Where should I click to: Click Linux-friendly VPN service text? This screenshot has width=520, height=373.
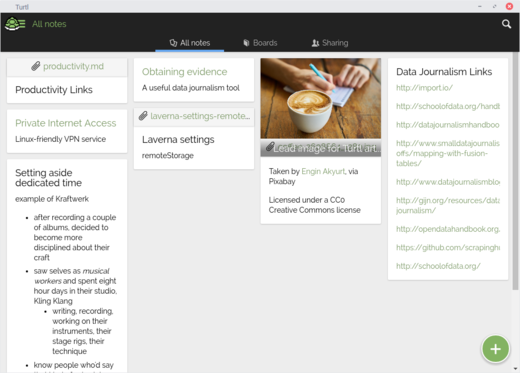(60, 139)
